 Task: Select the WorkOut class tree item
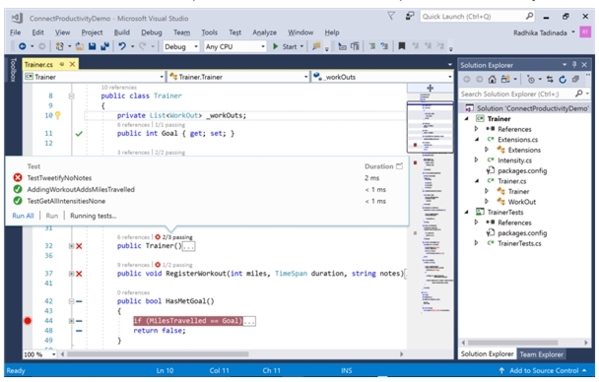click(x=521, y=202)
